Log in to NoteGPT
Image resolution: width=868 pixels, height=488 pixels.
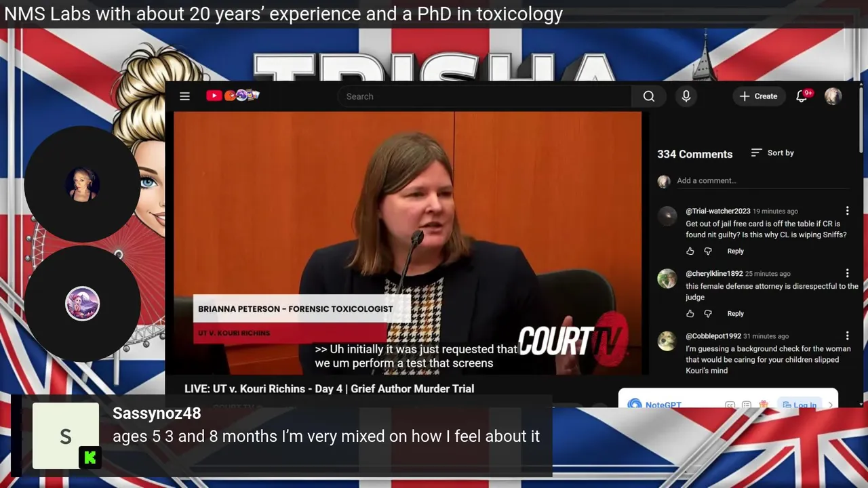[799, 404]
